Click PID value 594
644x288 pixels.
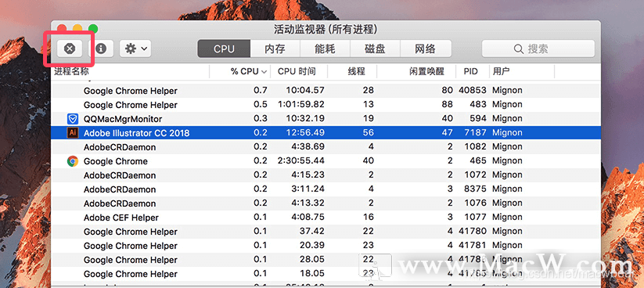(478, 119)
